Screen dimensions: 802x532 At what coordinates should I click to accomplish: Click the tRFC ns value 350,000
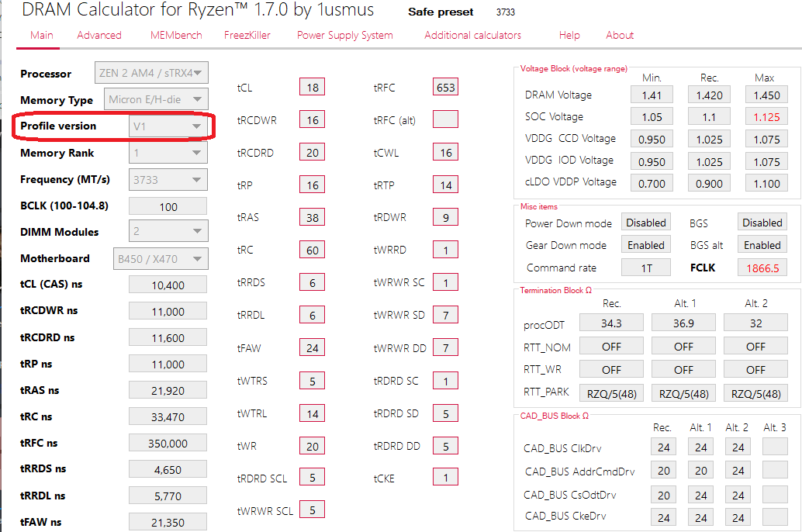[168, 444]
